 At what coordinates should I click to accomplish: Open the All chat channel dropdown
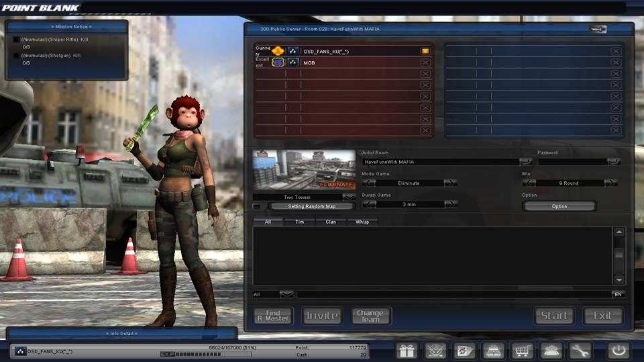286,294
